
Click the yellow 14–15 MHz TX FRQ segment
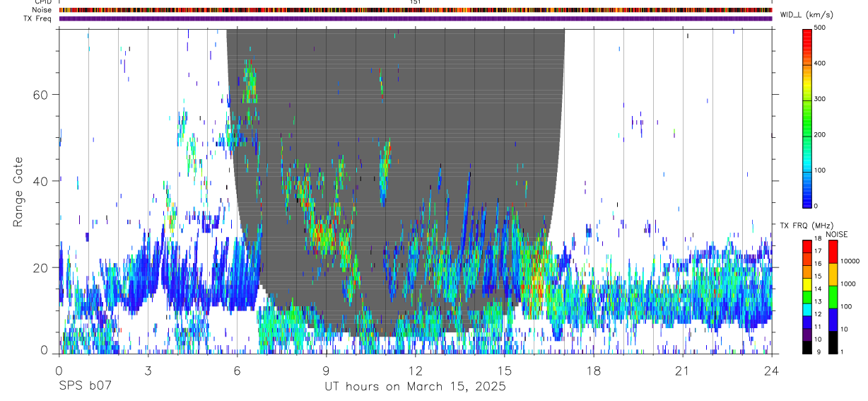coord(807,284)
